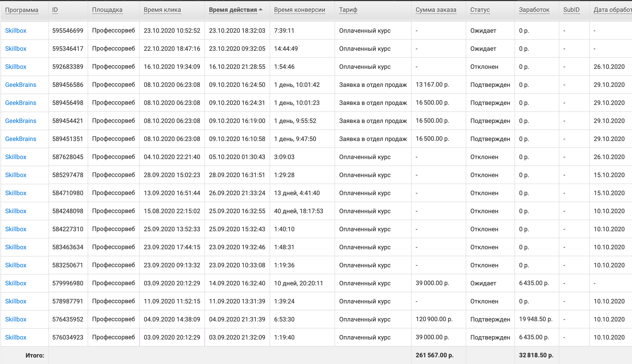Viewport: 632px width, 364px height.
Task: Open Skillbox link in row 578987791
Action: [16, 301]
